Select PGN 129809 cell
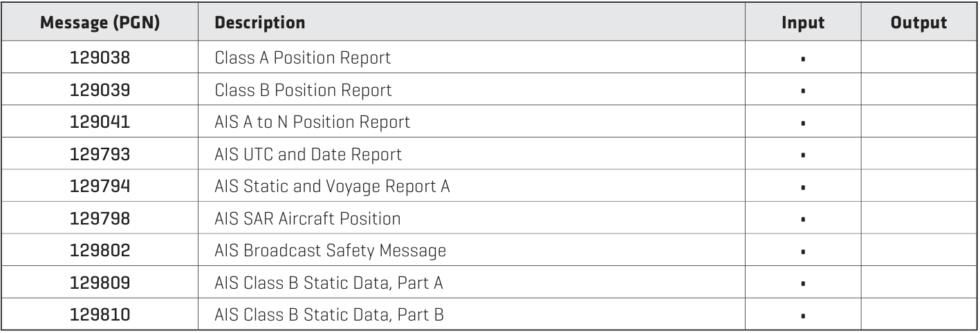980x333 pixels. point(100,283)
